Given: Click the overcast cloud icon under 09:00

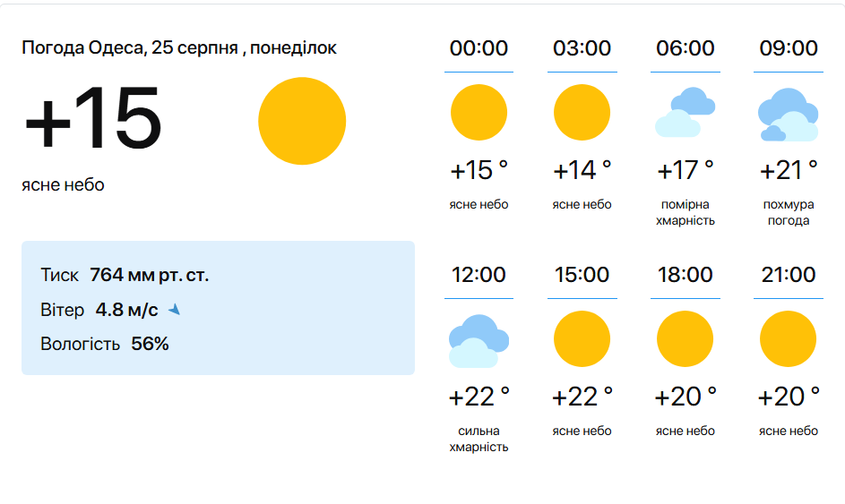Looking at the screenshot, I should [788, 115].
